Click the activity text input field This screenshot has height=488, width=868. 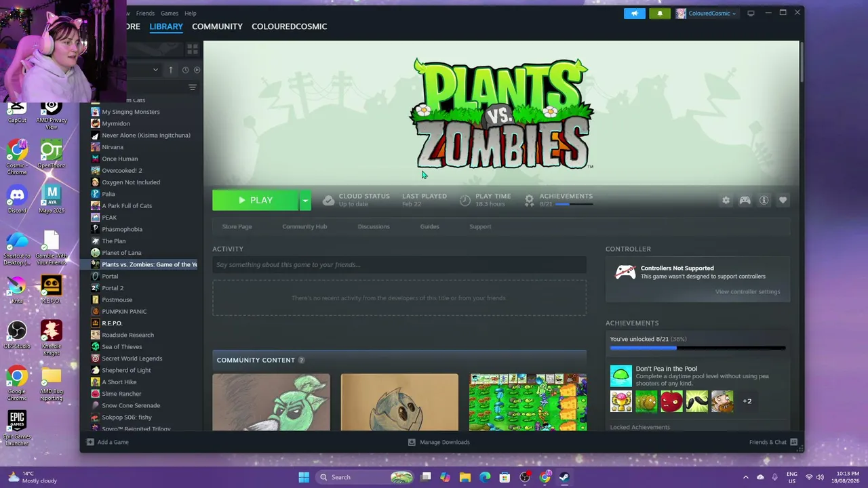(x=399, y=265)
